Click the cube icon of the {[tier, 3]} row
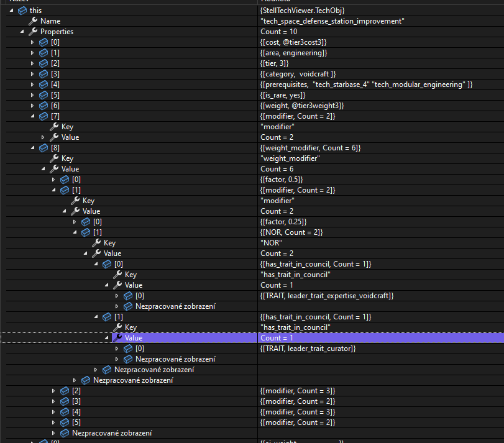This screenshot has width=504, height=443. 44,63
